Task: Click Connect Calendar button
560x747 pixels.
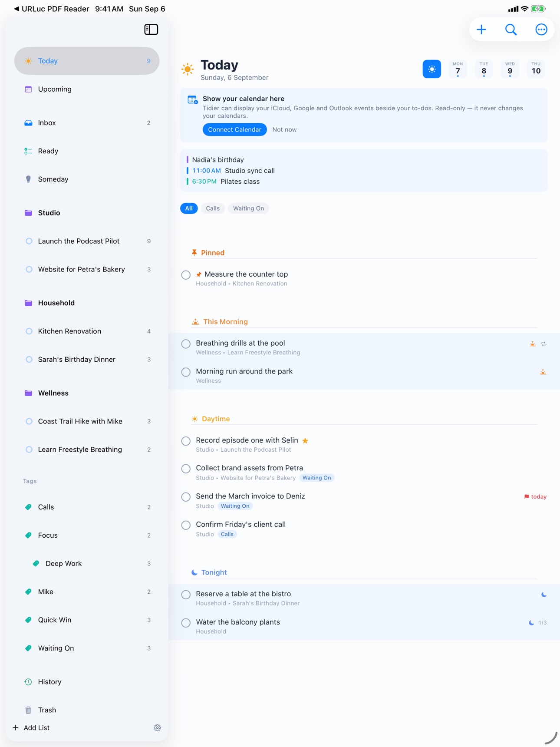Action: tap(234, 129)
